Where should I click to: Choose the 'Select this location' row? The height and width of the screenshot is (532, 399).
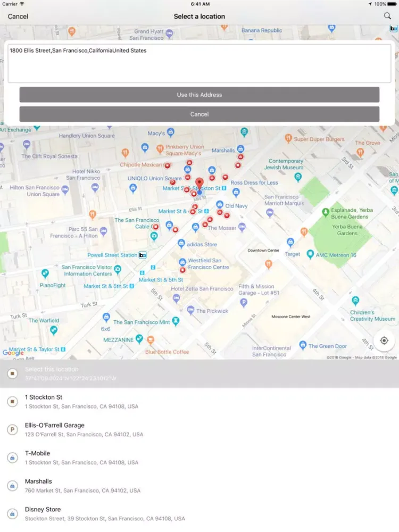199,373
